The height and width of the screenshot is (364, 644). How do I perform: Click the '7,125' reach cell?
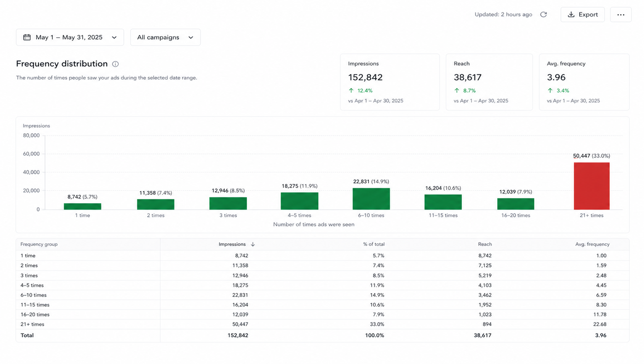click(x=484, y=266)
